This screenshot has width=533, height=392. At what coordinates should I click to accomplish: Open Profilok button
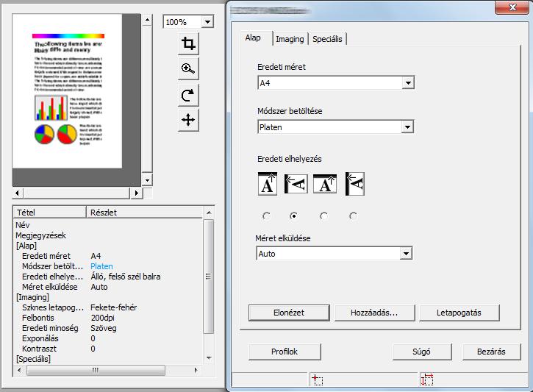(285, 352)
